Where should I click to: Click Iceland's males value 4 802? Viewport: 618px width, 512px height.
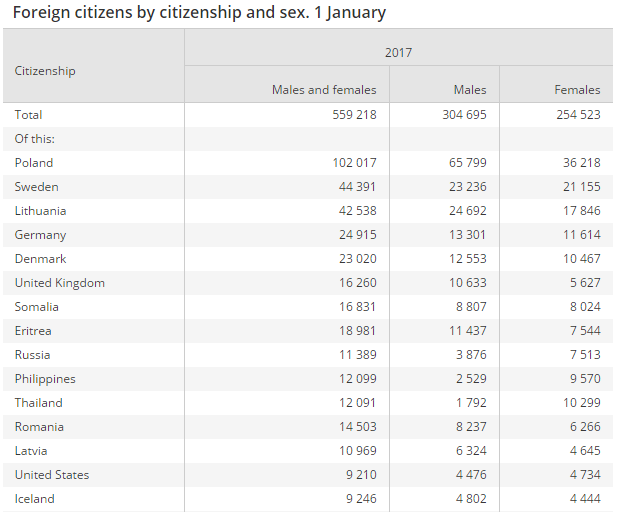click(x=468, y=499)
